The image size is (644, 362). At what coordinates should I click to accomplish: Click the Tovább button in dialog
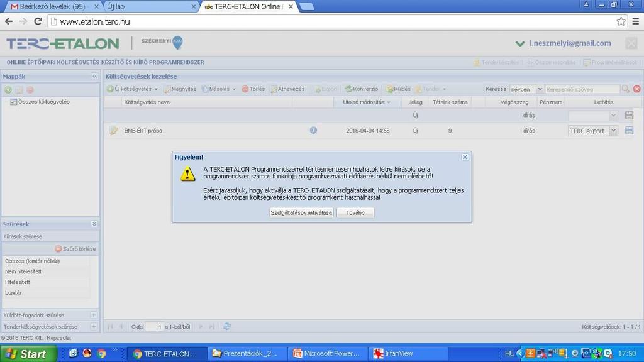pyautogui.click(x=355, y=212)
